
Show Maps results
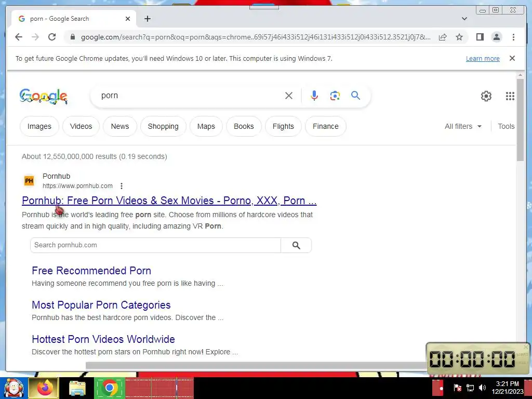(x=206, y=126)
